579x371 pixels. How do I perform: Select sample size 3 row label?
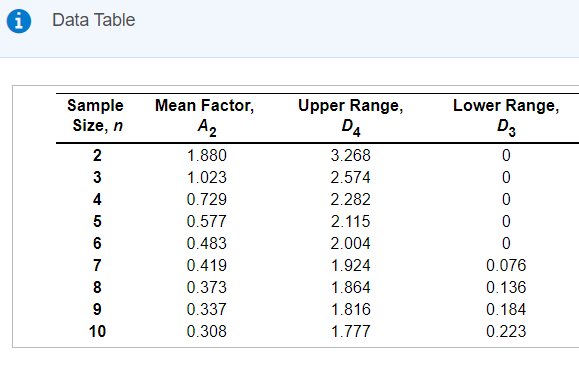tap(97, 178)
